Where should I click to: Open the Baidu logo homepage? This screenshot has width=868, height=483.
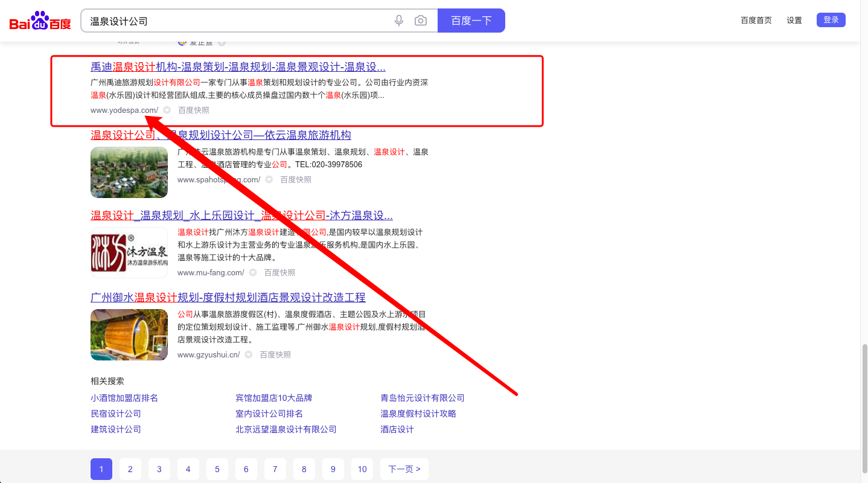pyautogui.click(x=40, y=21)
